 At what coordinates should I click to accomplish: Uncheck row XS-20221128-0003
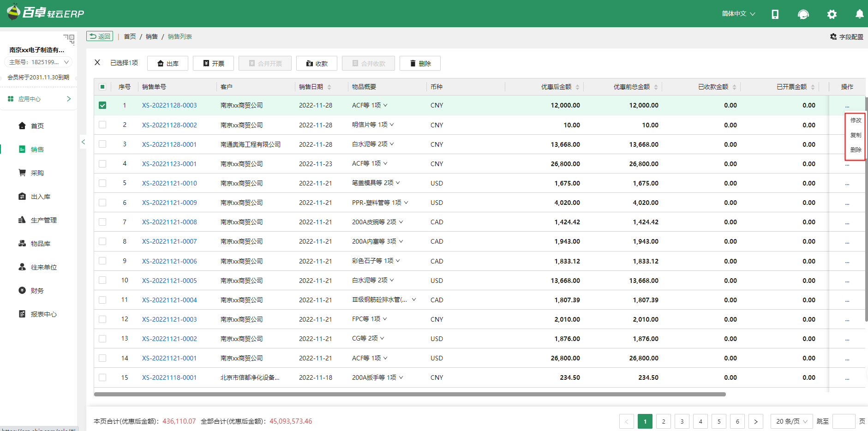[102, 105]
